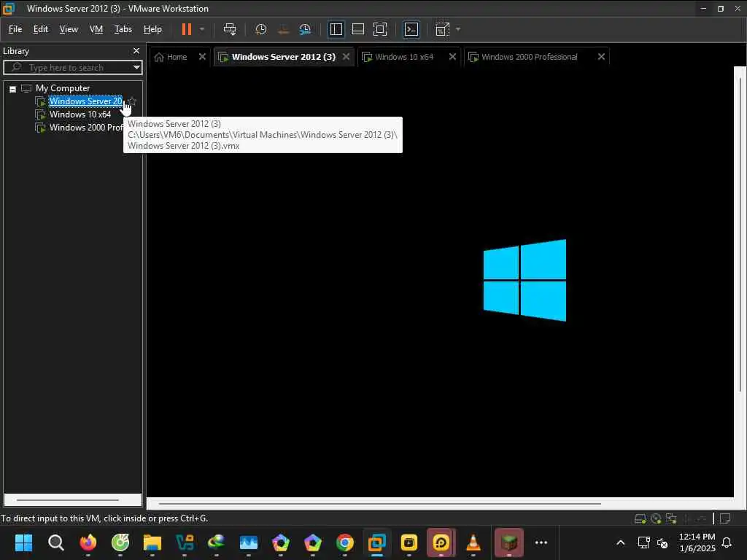This screenshot has height=560, width=747.
Task: Open the View menu
Action: [x=69, y=29]
